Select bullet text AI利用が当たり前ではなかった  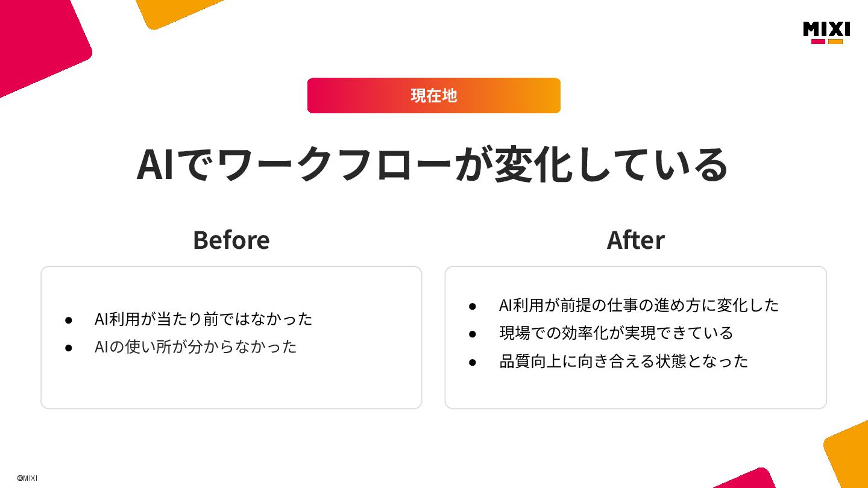tap(203, 319)
